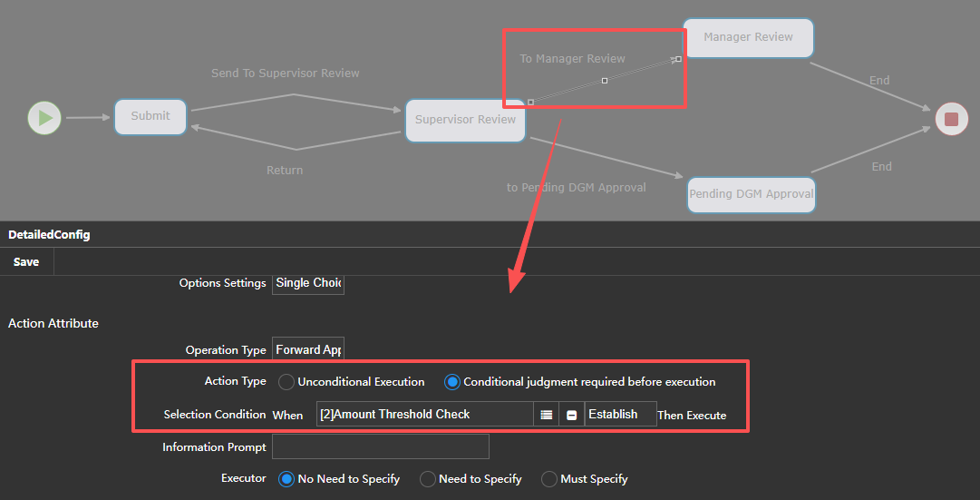Screen dimensions: 980x500
Task: Click the red end node icon
Action: 951,119
